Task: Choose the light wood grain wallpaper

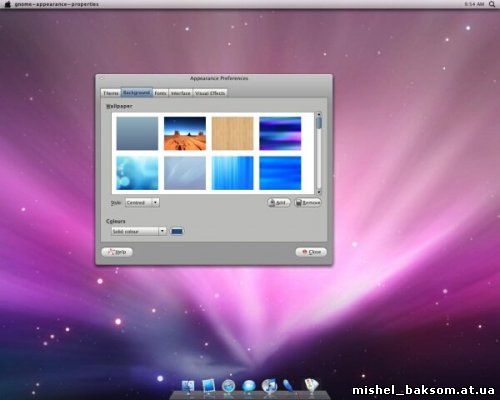Action: click(x=233, y=133)
